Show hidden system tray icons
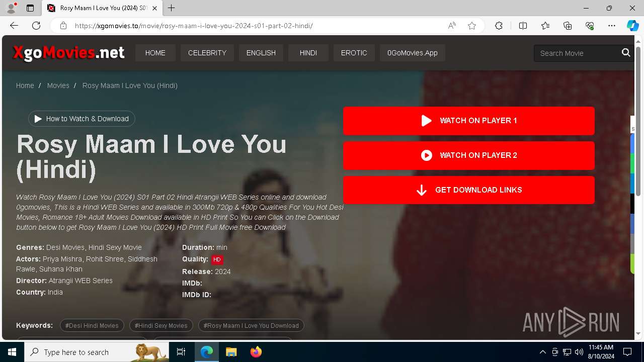Screen dimensions: 644x362 pos(542,352)
